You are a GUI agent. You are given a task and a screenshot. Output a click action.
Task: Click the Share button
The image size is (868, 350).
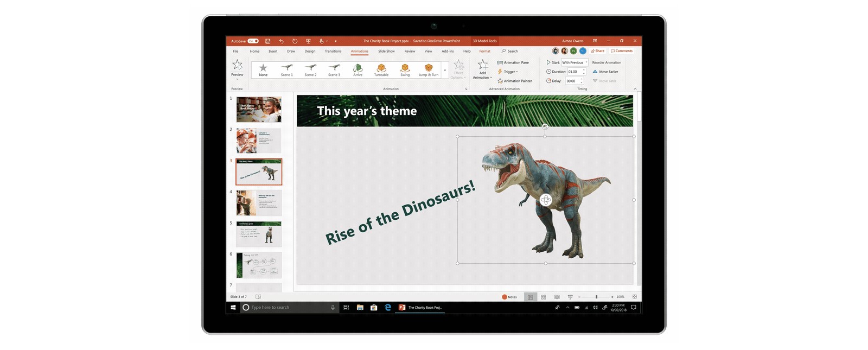pyautogui.click(x=597, y=51)
